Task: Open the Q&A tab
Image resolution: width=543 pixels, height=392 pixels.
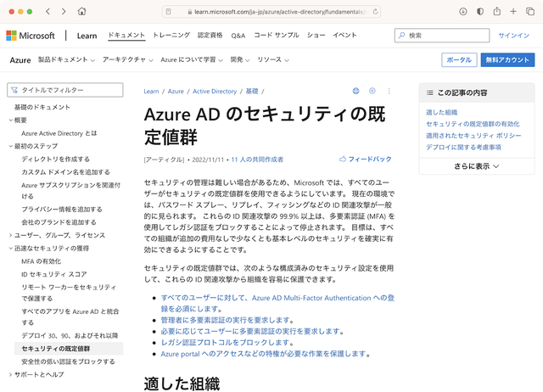Action: [238, 36]
